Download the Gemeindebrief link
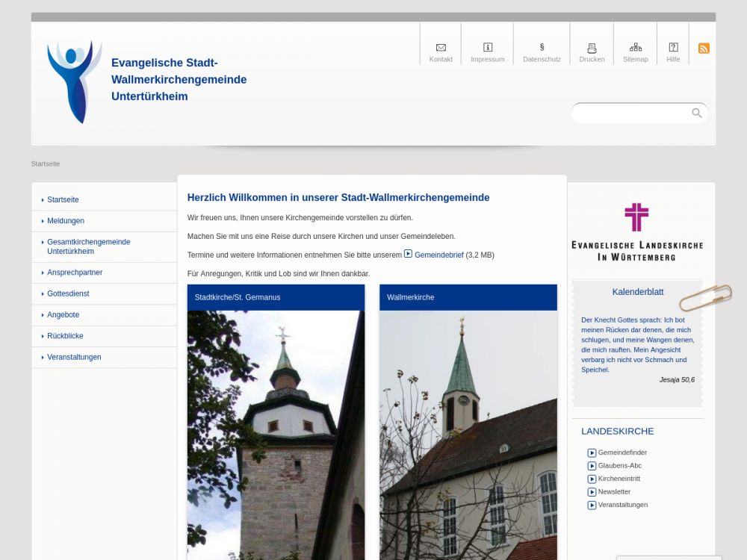The height and width of the screenshot is (560, 747). pyautogui.click(x=439, y=255)
